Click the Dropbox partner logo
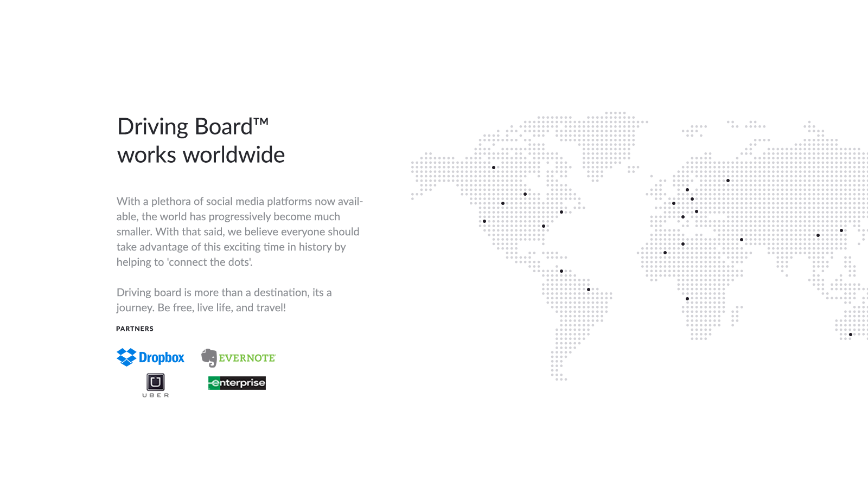This screenshot has height=488, width=868. pos(151,357)
